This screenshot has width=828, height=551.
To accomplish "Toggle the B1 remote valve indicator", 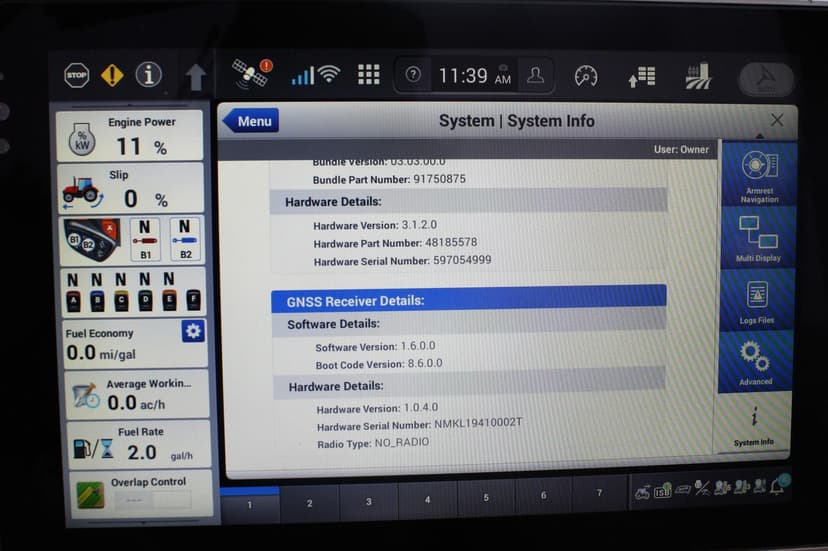I will point(146,240).
